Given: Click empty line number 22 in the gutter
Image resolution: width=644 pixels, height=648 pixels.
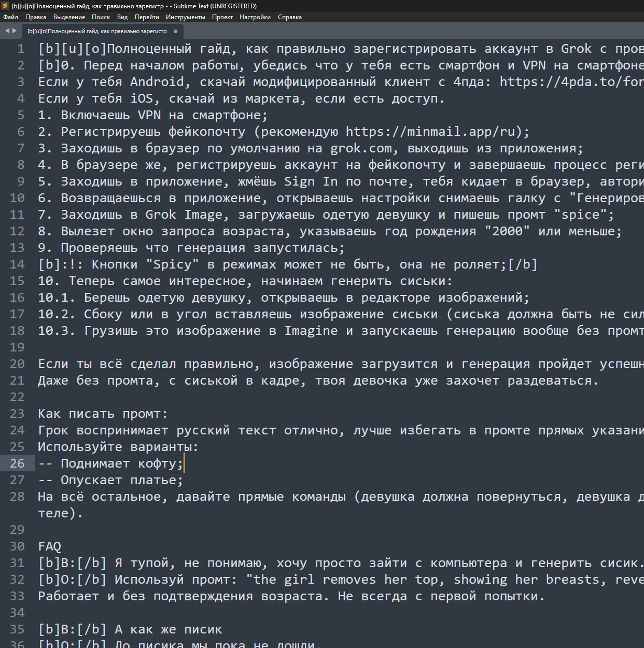Looking at the screenshot, I should tap(17, 397).
